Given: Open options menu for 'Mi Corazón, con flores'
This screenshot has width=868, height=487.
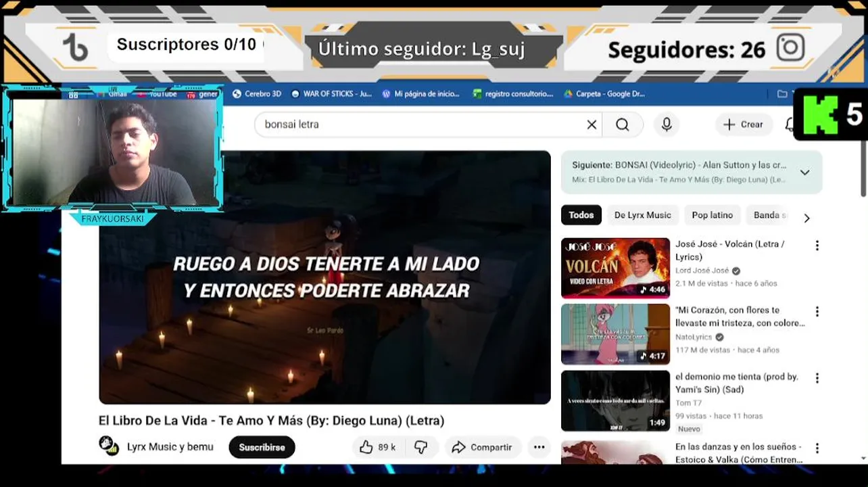Looking at the screenshot, I should click(x=817, y=312).
